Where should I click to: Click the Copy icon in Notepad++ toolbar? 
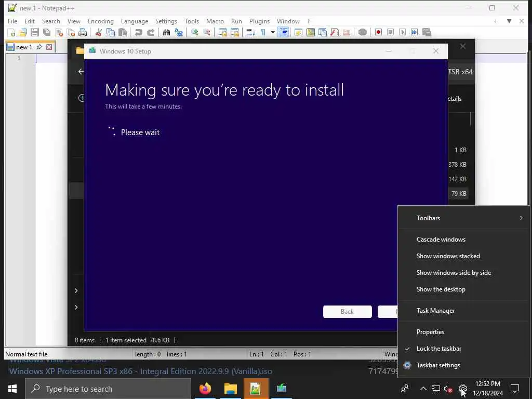coord(111,33)
